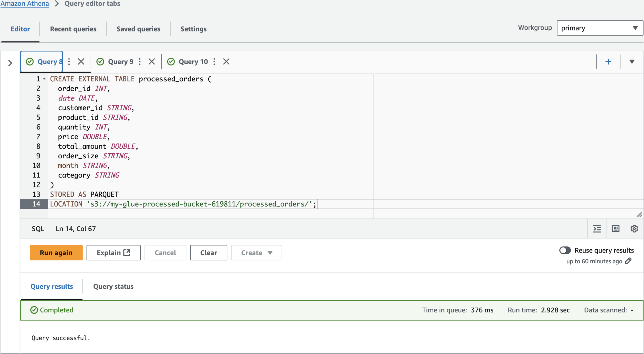
Task: Add a new query tab
Action: pos(608,62)
